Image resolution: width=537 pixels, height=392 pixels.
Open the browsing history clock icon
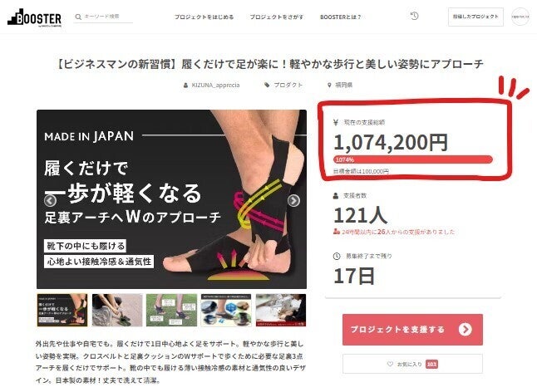click(414, 16)
